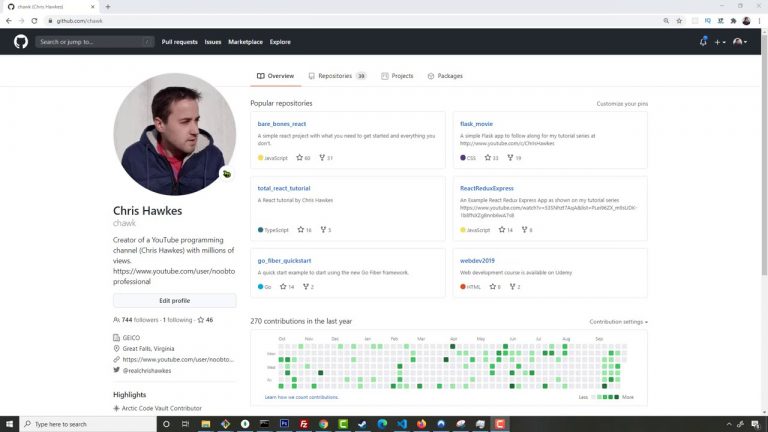Viewport: 768px width, 432px height.
Task: Expand Contribution settings dropdown
Action: [618, 322]
